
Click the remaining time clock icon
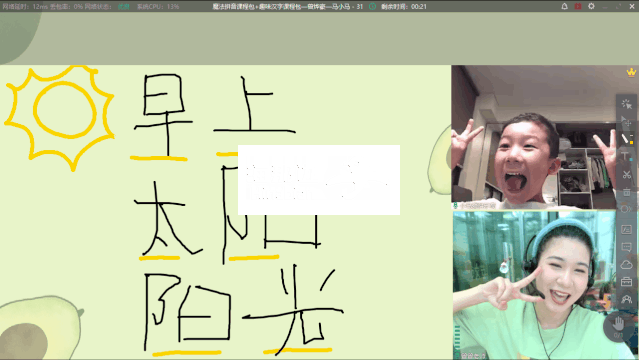pyautogui.click(x=372, y=7)
